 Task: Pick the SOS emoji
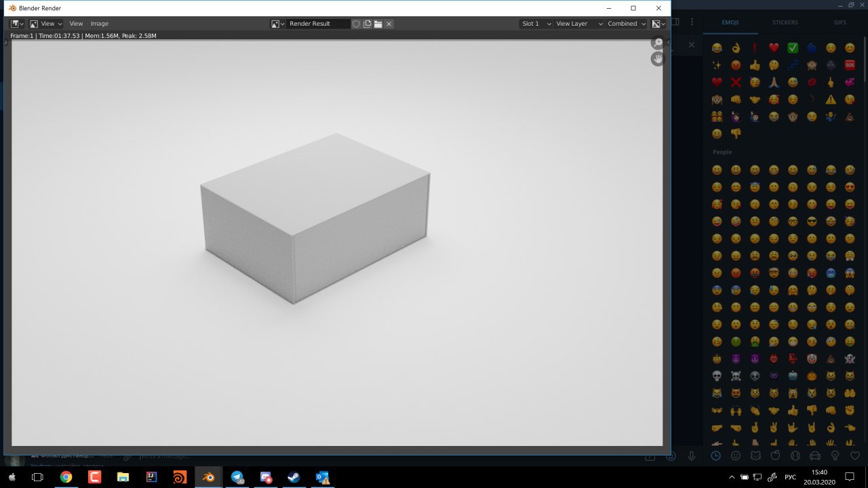coord(850,66)
